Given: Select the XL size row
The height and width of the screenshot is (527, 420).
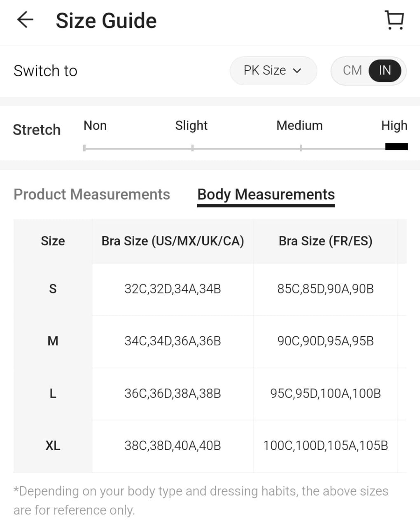Looking at the screenshot, I should pos(53,445).
